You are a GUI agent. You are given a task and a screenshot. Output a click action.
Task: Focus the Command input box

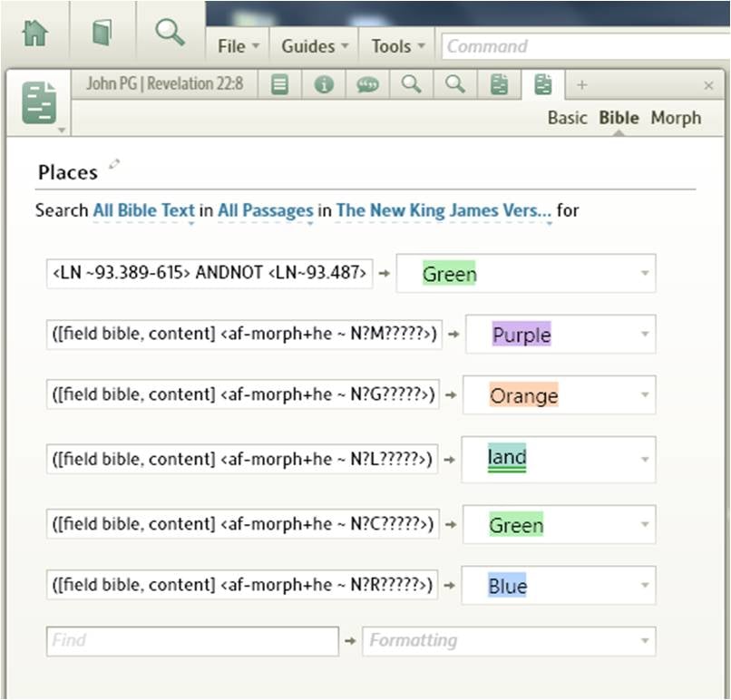(x=586, y=46)
